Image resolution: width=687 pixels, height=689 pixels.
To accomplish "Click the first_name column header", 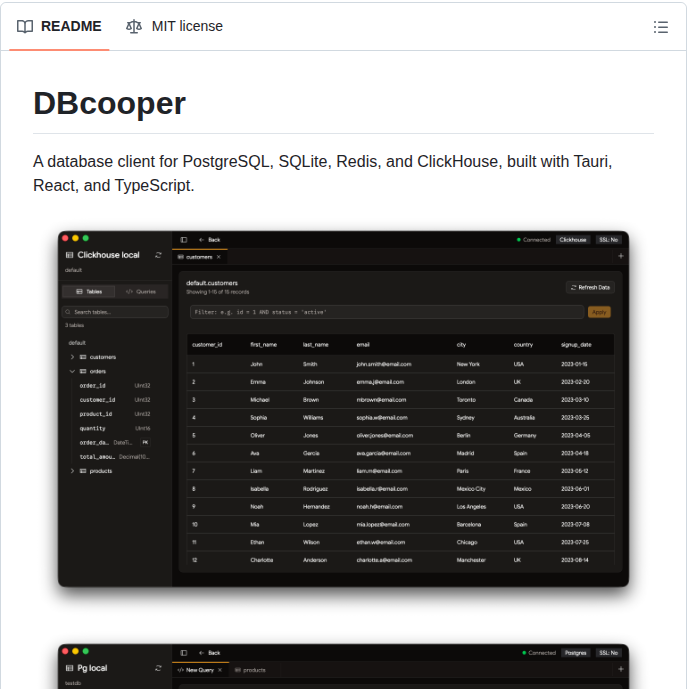I will [x=264, y=344].
